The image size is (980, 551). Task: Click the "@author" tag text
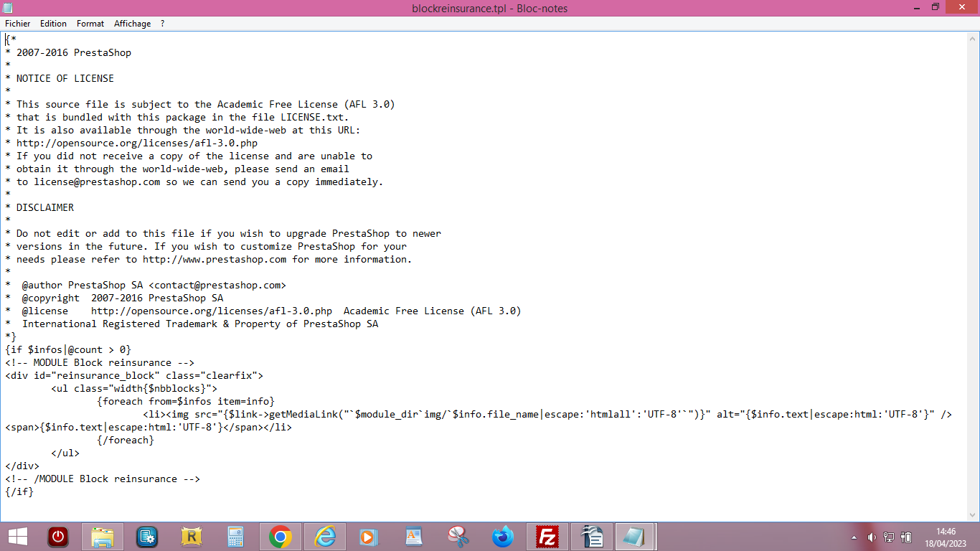(42, 285)
